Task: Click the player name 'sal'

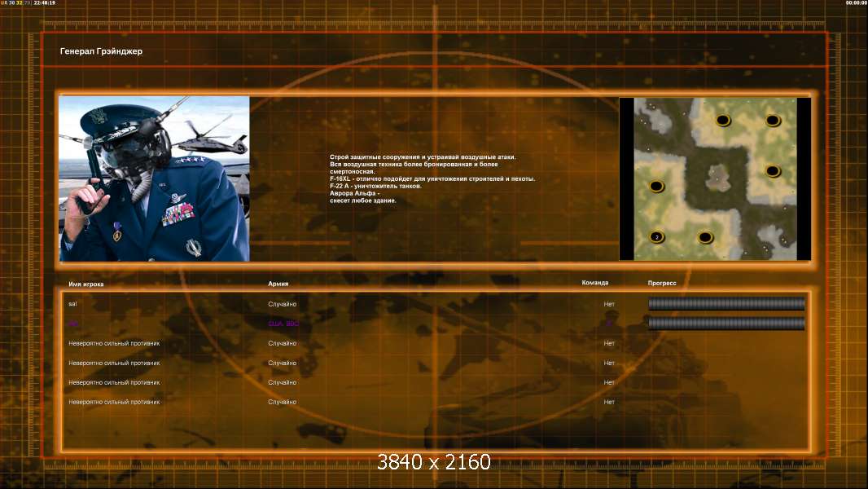Action: tap(72, 304)
